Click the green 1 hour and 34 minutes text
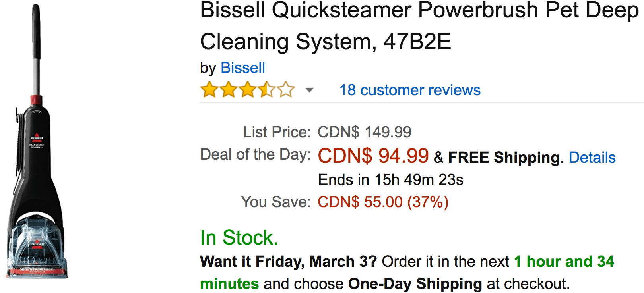The width and height of the screenshot is (644, 293). pyautogui.click(x=407, y=273)
